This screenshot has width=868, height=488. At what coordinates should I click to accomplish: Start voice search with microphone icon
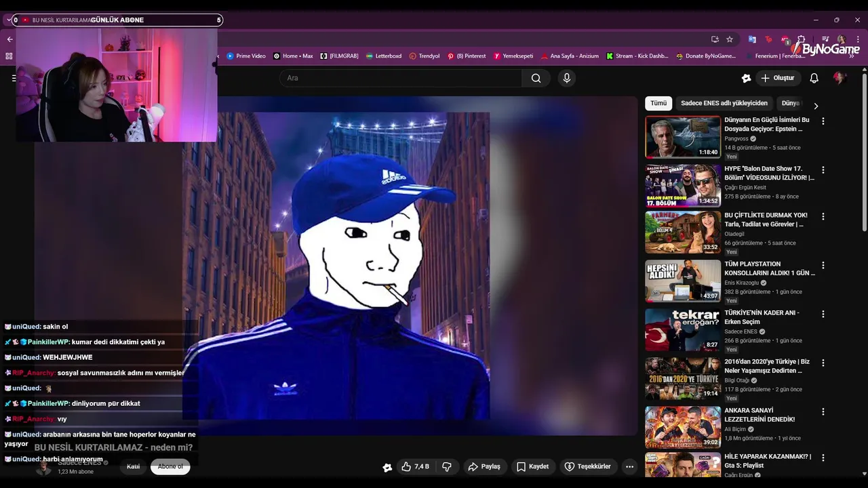567,78
